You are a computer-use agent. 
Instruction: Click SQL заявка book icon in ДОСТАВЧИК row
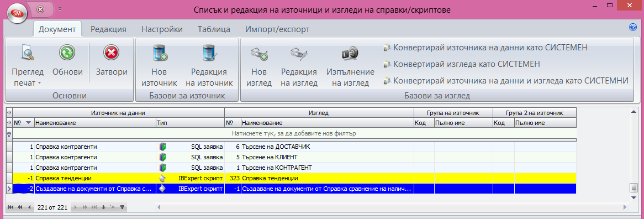pyautogui.click(x=162, y=147)
